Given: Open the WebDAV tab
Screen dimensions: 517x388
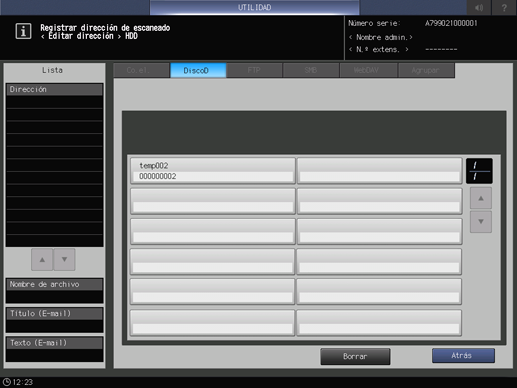Looking at the screenshot, I should pos(368,70).
